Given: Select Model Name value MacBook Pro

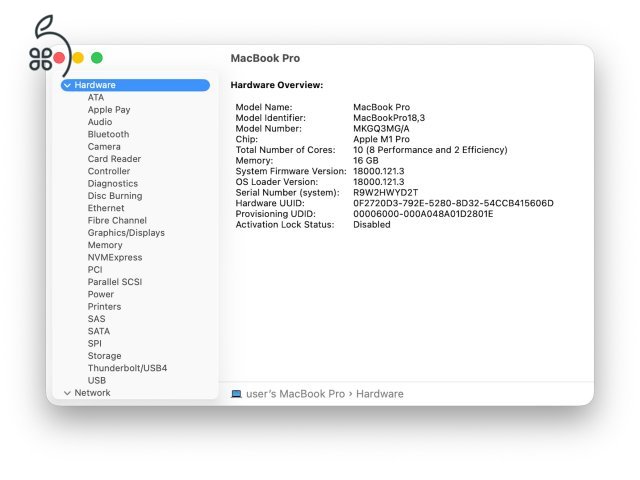Looking at the screenshot, I should pyautogui.click(x=382, y=107).
